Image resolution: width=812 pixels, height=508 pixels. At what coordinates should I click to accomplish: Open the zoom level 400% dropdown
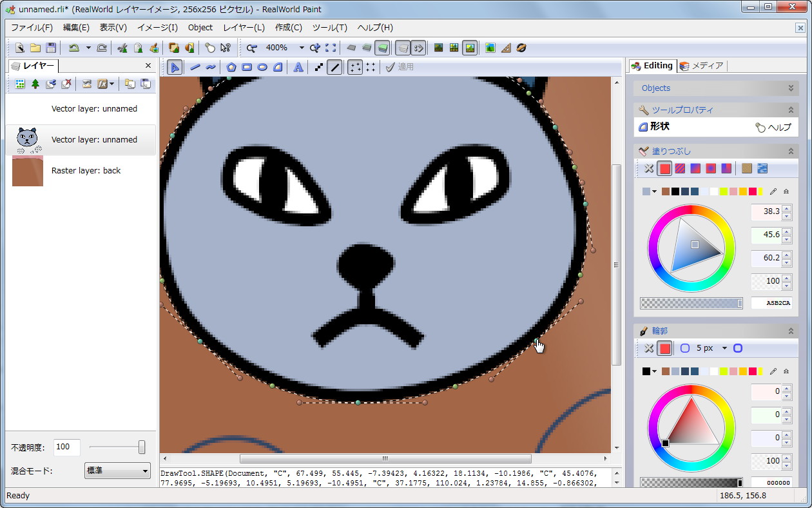pyautogui.click(x=302, y=48)
